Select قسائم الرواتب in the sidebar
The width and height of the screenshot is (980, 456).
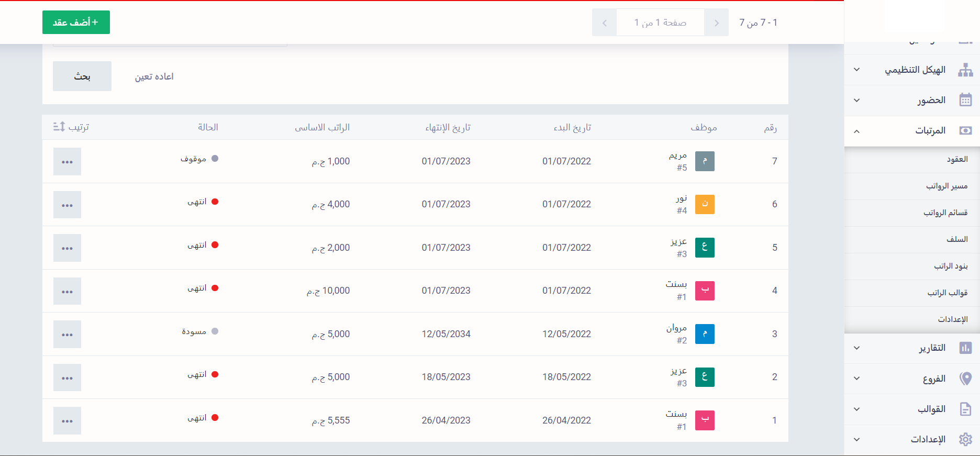pos(945,213)
